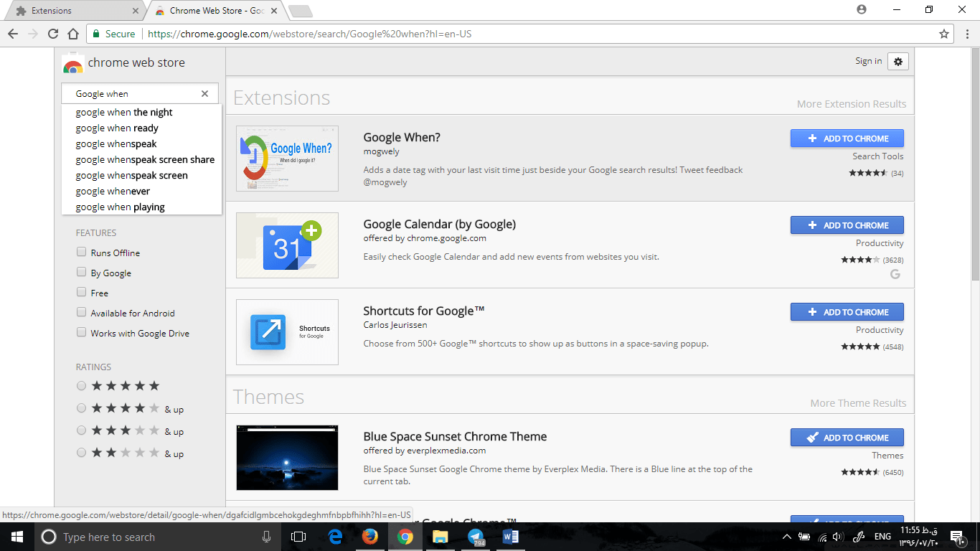Viewport: 980px width, 551px height.
Task: Add Google When? extension to Chrome
Action: [x=847, y=138]
